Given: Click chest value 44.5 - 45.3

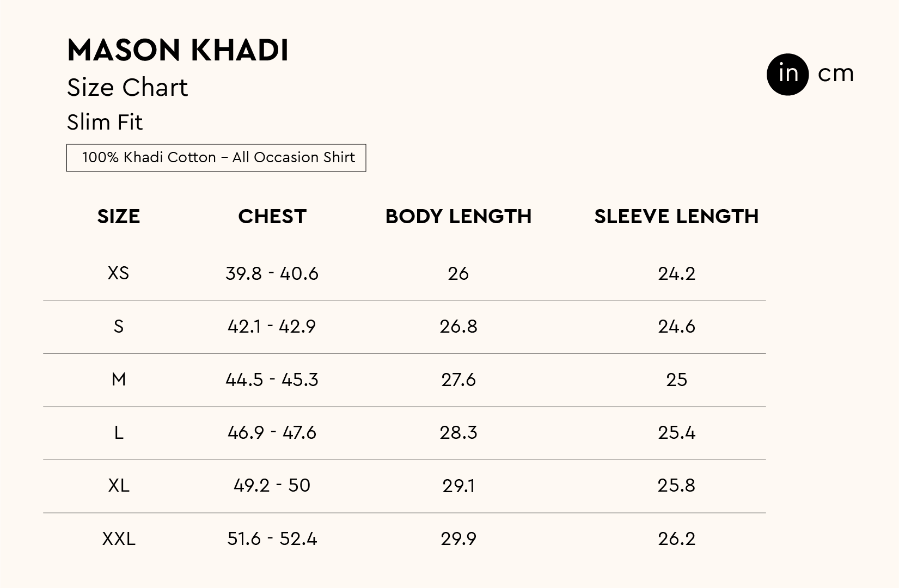Looking at the screenshot, I should click(272, 379).
